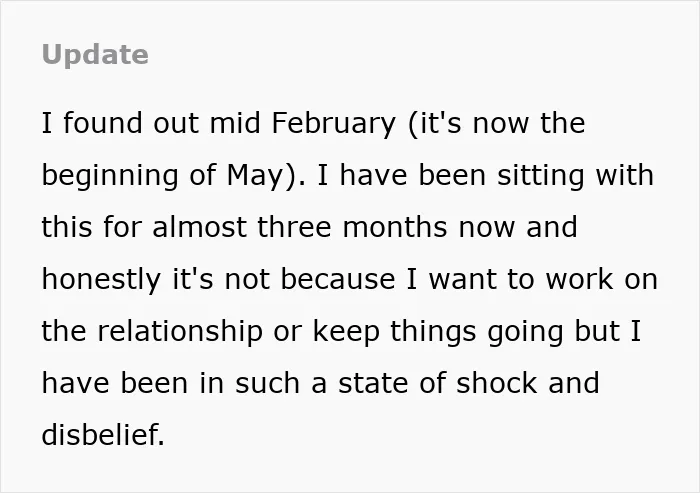Click the word "things" in the text
Image resolution: width=700 pixels, height=493 pixels.
pos(433,331)
